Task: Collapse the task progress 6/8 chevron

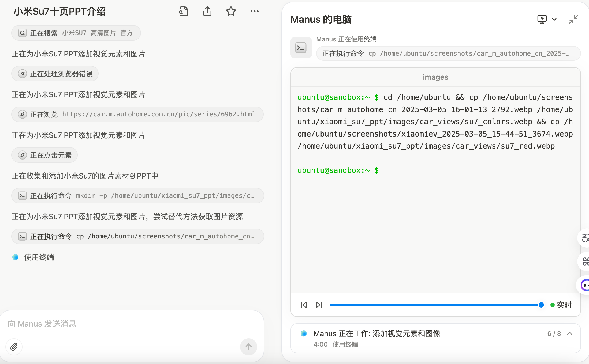Action: pos(570,333)
